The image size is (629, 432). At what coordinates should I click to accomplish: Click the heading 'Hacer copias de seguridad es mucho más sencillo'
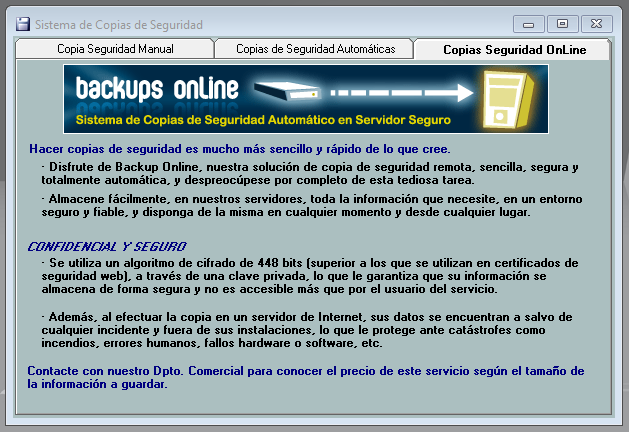[240, 149]
